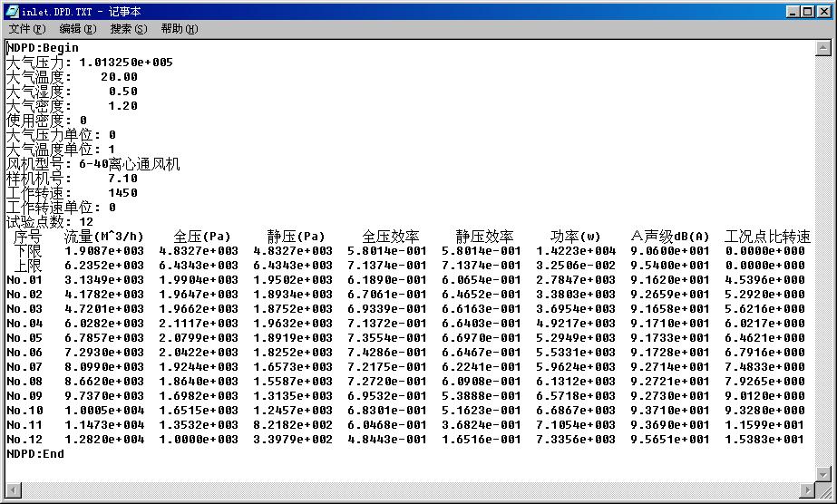Maximize the Notepad window
The width and height of the screenshot is (837, 504).
click(x=803, y=11)
